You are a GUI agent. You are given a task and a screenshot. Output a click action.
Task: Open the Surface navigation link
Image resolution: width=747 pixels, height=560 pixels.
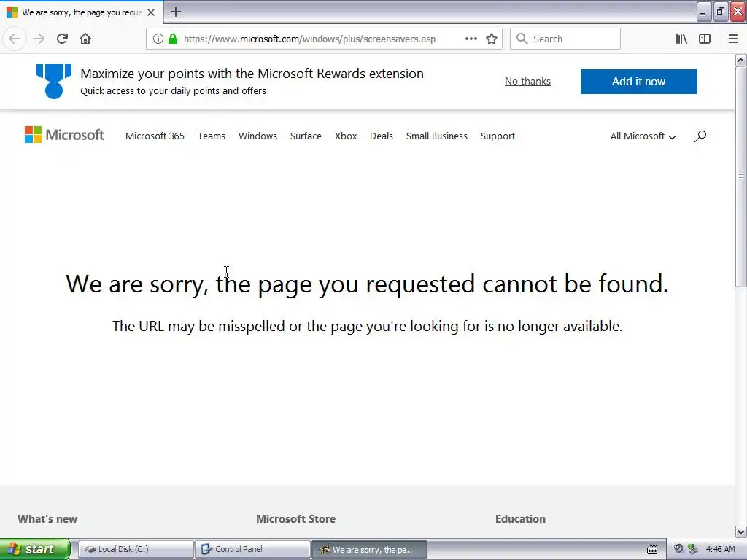coord(306,136)
